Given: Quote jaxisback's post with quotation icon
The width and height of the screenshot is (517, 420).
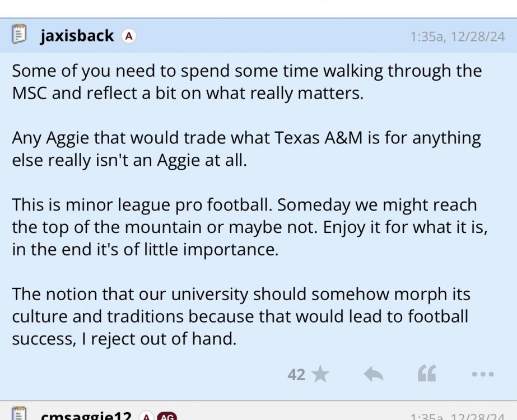Looking at the screenshot, I should tap(427, 374).
